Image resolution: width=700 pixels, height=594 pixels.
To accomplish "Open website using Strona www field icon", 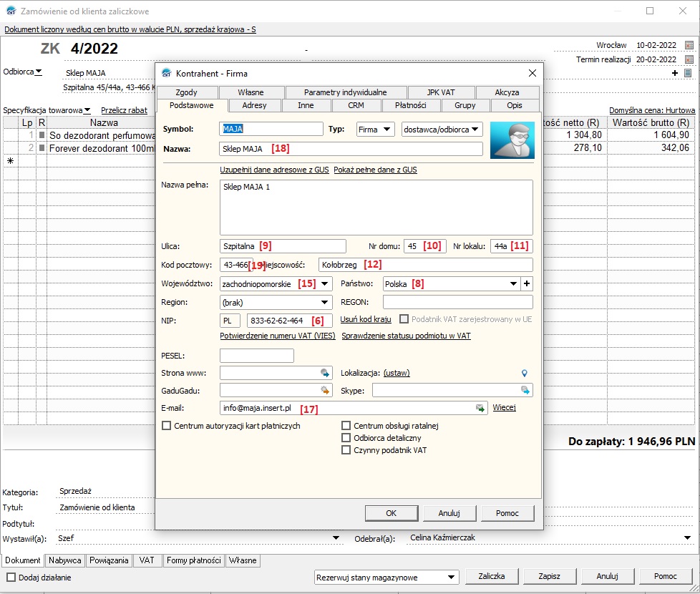I will 325,373.
